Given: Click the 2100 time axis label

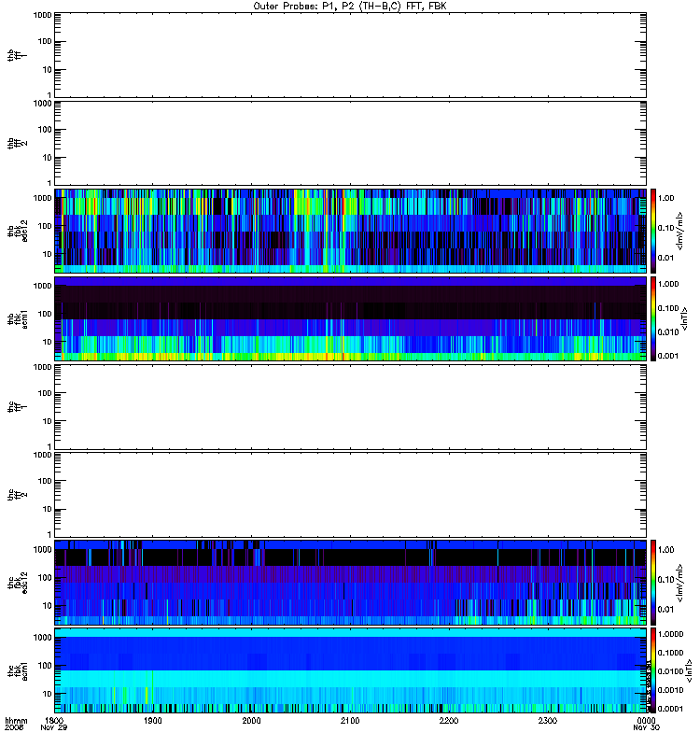Looking at the screenshot, I should click(350, 720).
